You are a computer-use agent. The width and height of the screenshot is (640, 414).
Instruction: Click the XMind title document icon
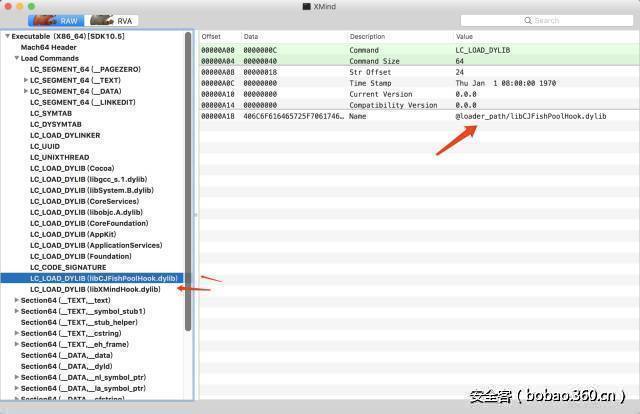click(x=306, y=6)
